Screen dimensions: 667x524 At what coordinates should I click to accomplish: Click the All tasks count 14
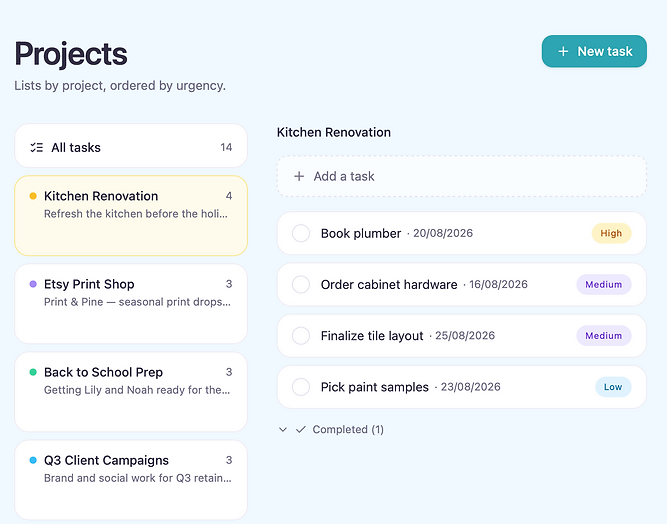coord(226,148)
